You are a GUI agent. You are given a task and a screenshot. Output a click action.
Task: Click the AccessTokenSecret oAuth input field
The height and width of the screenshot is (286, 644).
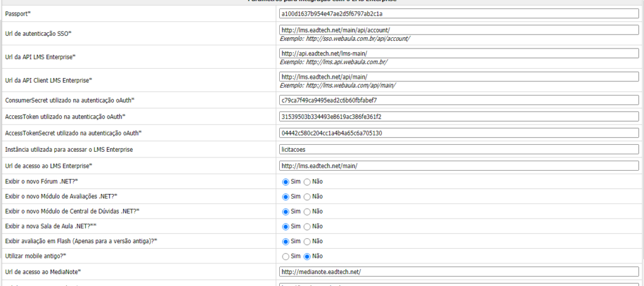(458, 133)
